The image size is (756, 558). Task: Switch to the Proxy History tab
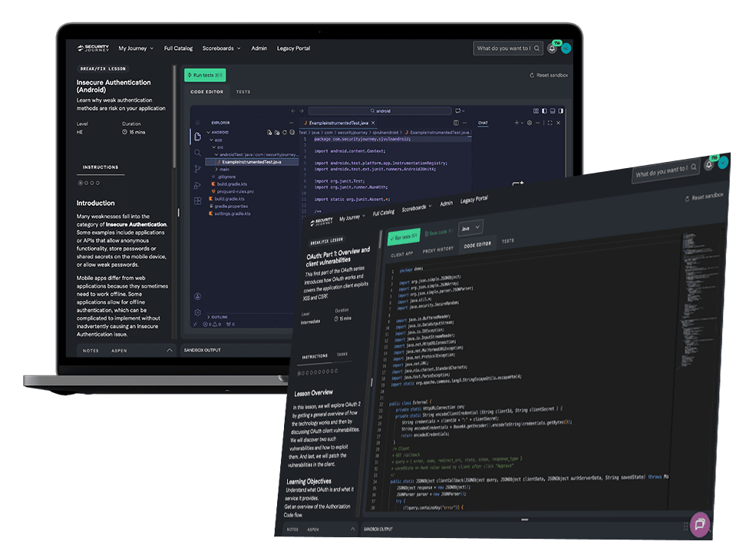click(x=439, y=249)
